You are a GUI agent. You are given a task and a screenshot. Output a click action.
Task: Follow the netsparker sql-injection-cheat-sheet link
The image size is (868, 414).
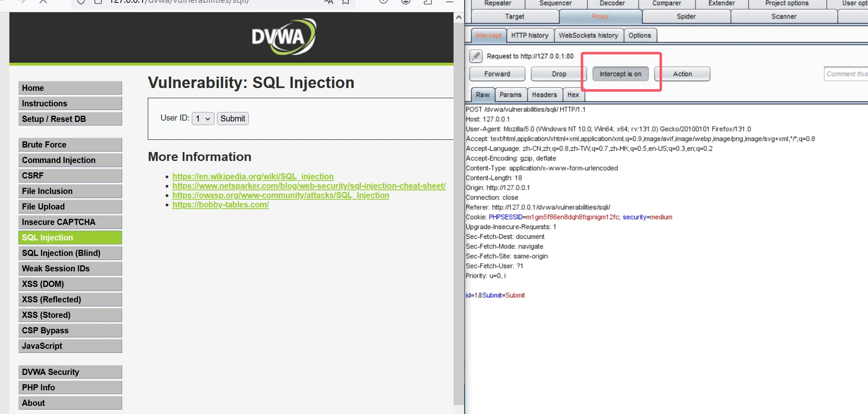309,186
